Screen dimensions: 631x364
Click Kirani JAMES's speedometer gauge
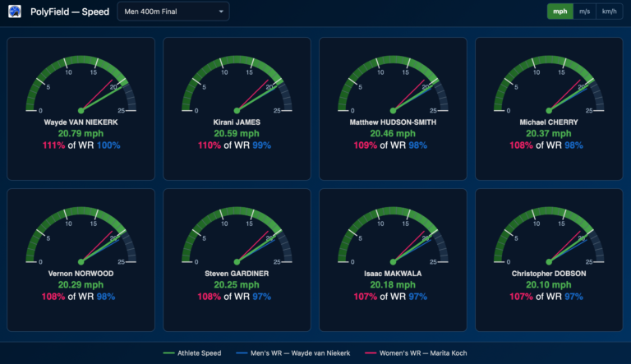coord(237,86)
